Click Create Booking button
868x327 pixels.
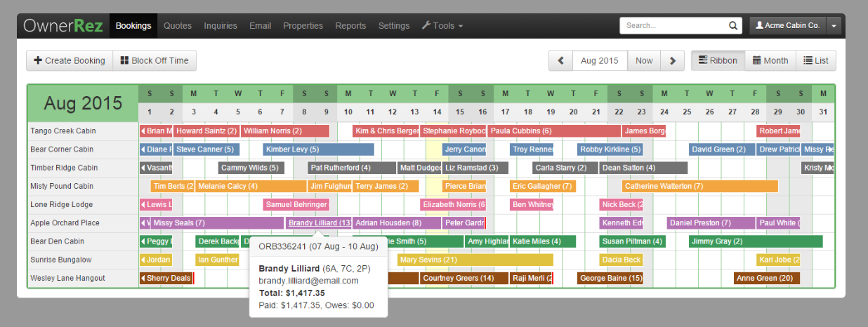point(70,61)
